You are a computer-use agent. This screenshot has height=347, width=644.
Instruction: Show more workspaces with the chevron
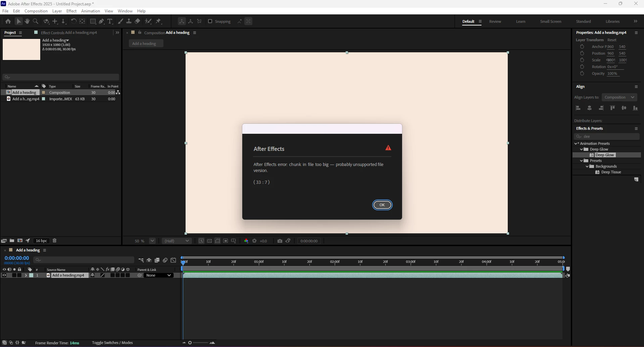[635, 21]
